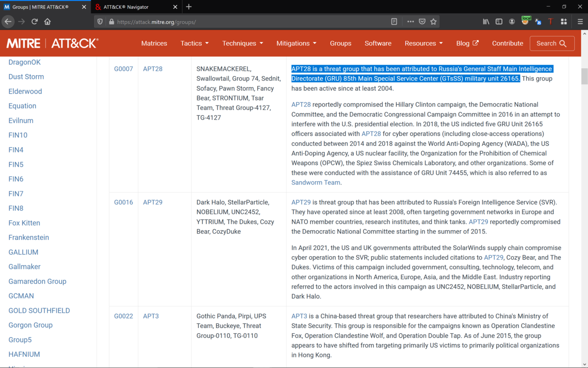Reload the current page
This screenshot has height=368, width=588.
click(x=34, y=22)
